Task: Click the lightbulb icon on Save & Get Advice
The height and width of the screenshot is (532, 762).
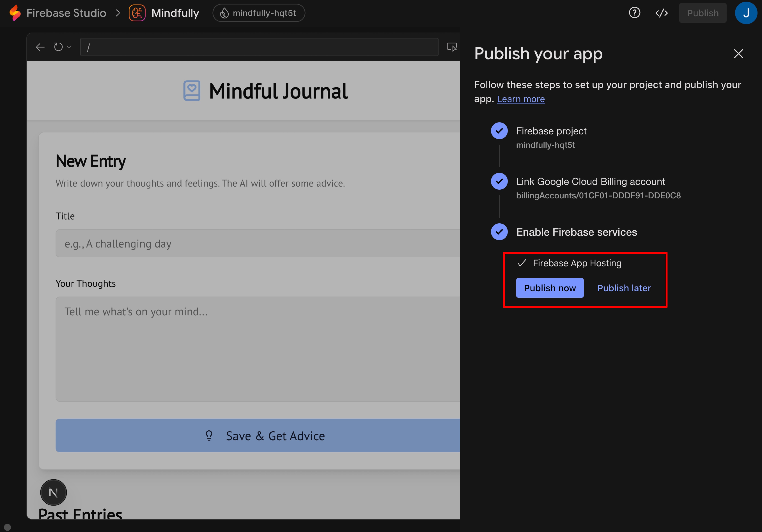Action: [209, 435]
